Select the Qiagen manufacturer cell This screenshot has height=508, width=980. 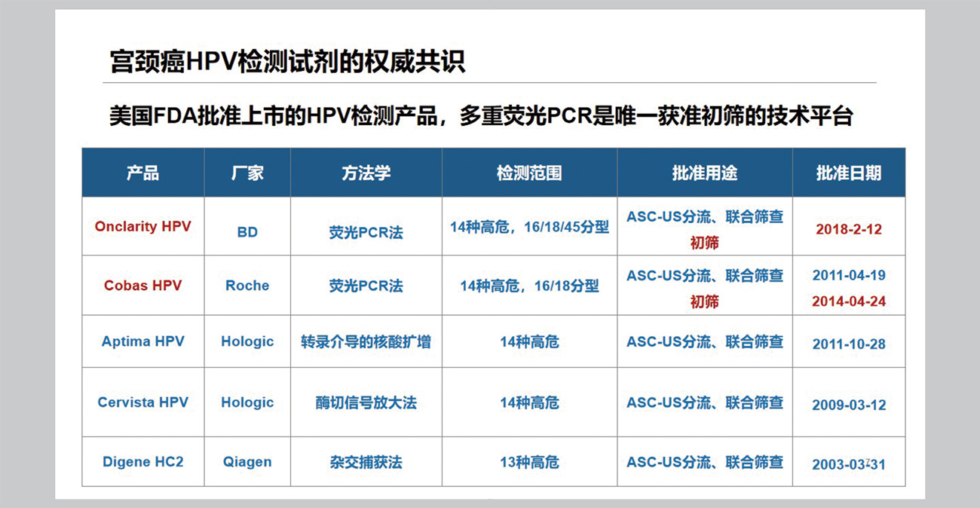pos(247,461)
